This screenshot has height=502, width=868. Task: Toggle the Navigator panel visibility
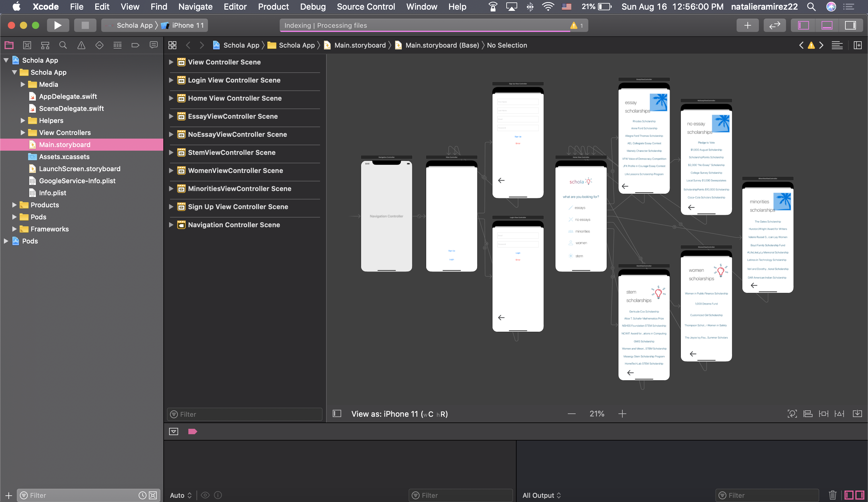pos(803,25)
